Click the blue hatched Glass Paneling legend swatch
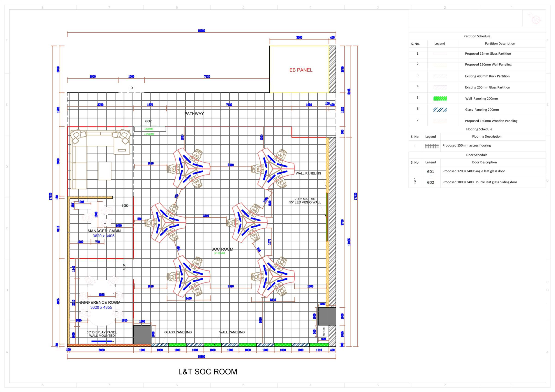 tap(440, 110)
